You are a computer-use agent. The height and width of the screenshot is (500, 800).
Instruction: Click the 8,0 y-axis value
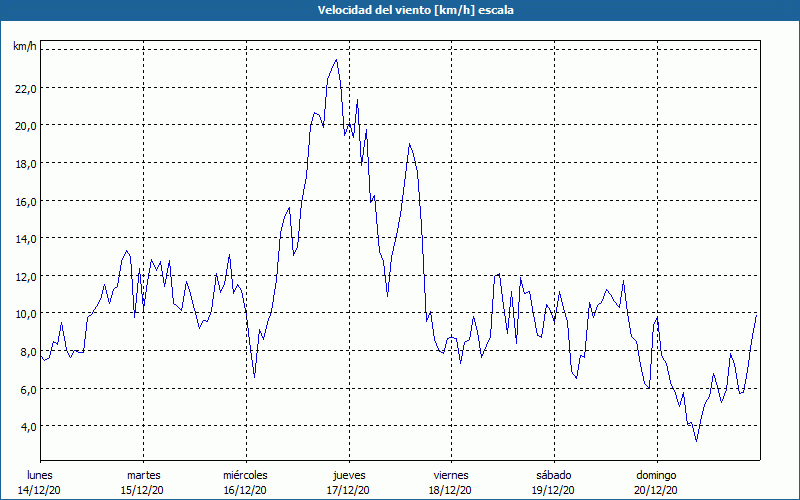point(29,351)
